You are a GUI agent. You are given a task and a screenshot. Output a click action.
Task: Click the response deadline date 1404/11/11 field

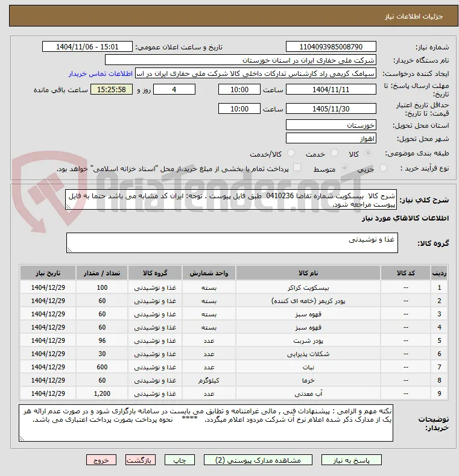[331, 90]
